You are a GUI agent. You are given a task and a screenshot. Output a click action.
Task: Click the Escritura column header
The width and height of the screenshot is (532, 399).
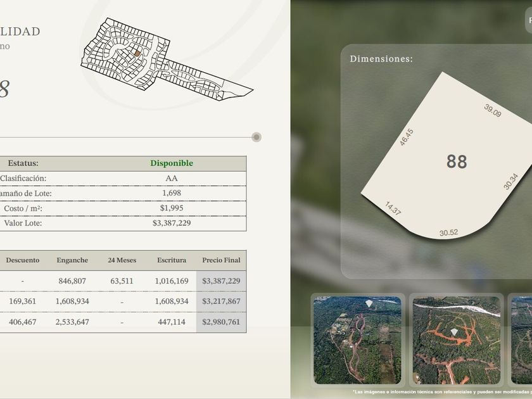pyautogui.click(x=172, y=260)
